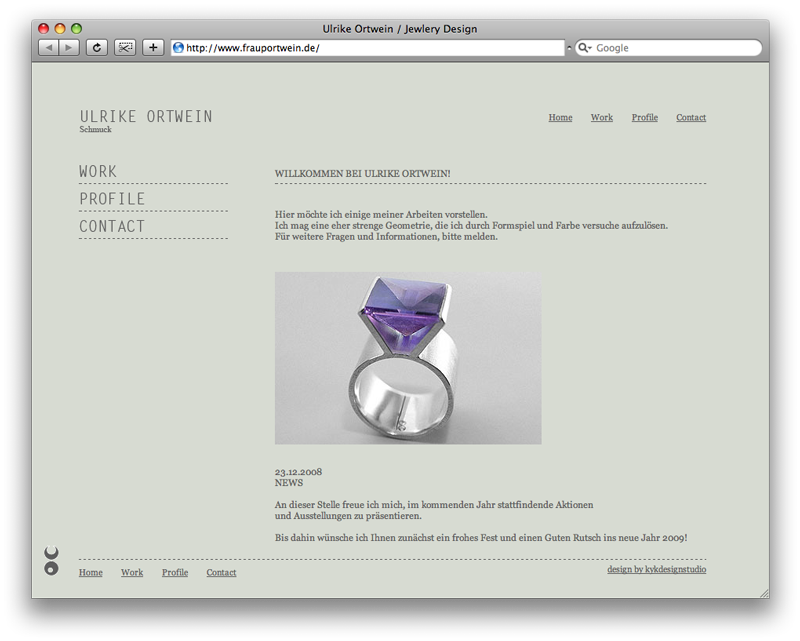
Task: Click the web clip scissors icon
Action: coord(124,47)
